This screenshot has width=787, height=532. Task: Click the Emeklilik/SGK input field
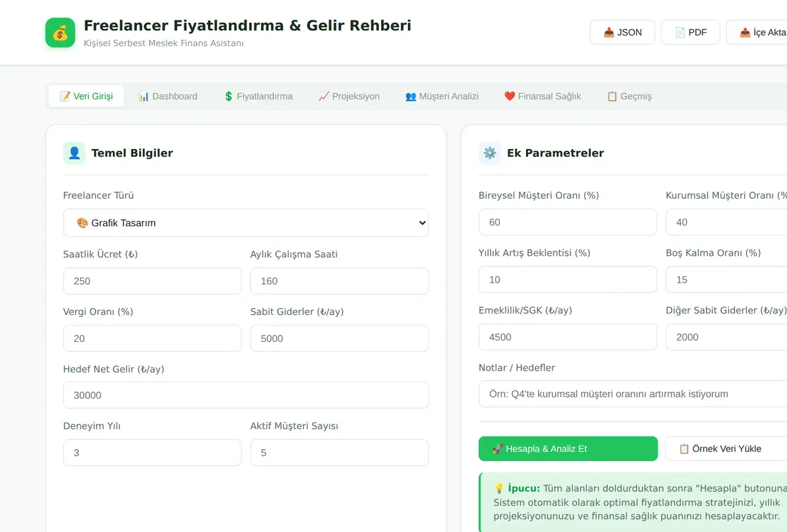pos(568,337)
